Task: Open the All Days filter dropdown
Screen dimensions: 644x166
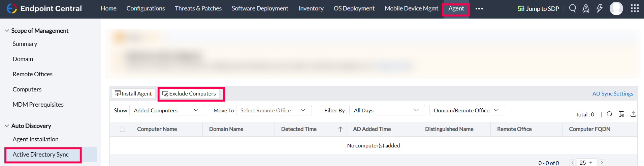Action: pos(387,110)
